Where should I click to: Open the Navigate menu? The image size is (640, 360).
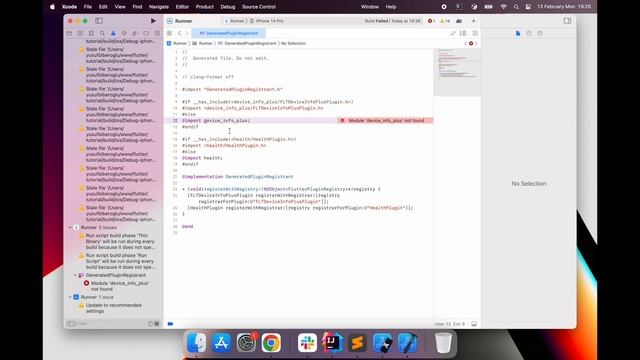pos(159,7)
